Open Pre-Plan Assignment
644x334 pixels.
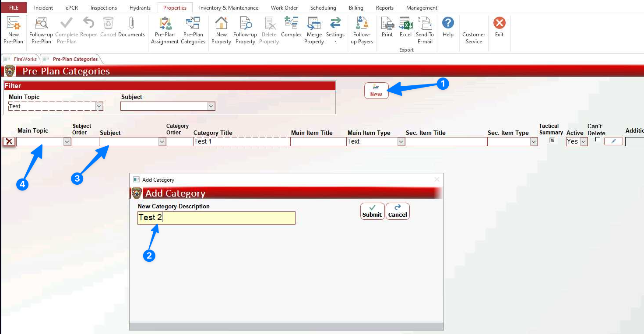(x=165, y=30)
